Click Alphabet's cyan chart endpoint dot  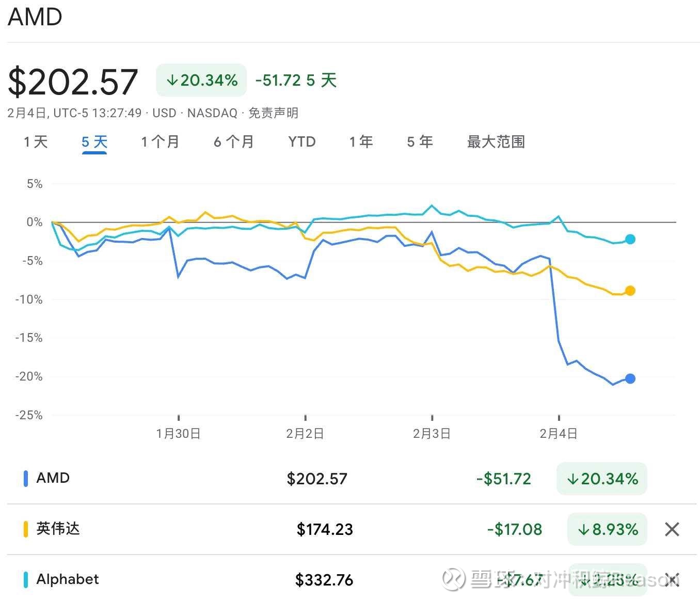pyautogui.click(x=630, y=239)
